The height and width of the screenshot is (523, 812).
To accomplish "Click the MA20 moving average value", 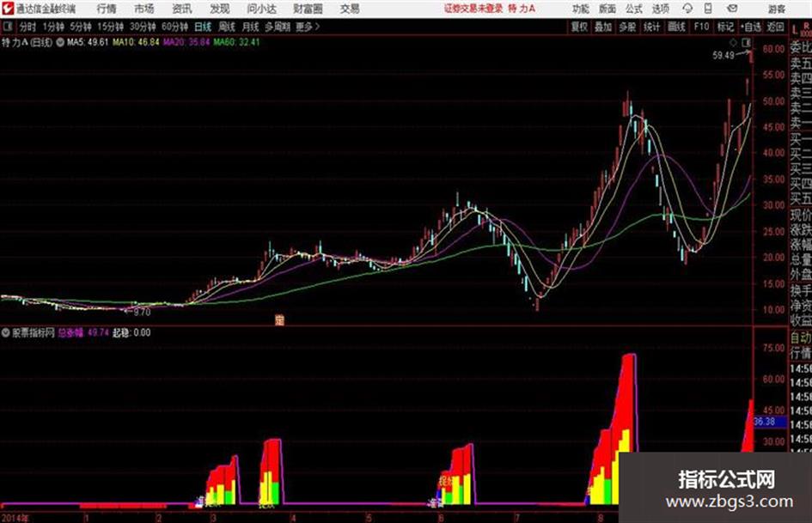I will point(186,42).
